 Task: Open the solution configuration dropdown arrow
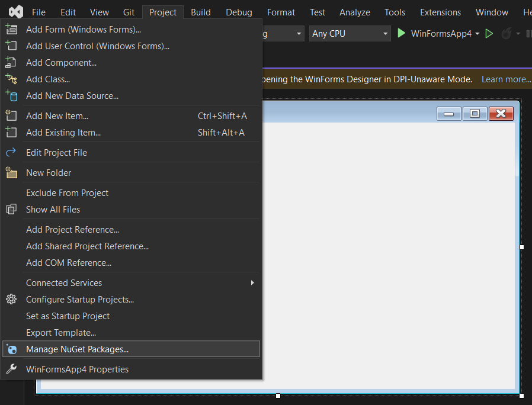(x=299, y=34)
